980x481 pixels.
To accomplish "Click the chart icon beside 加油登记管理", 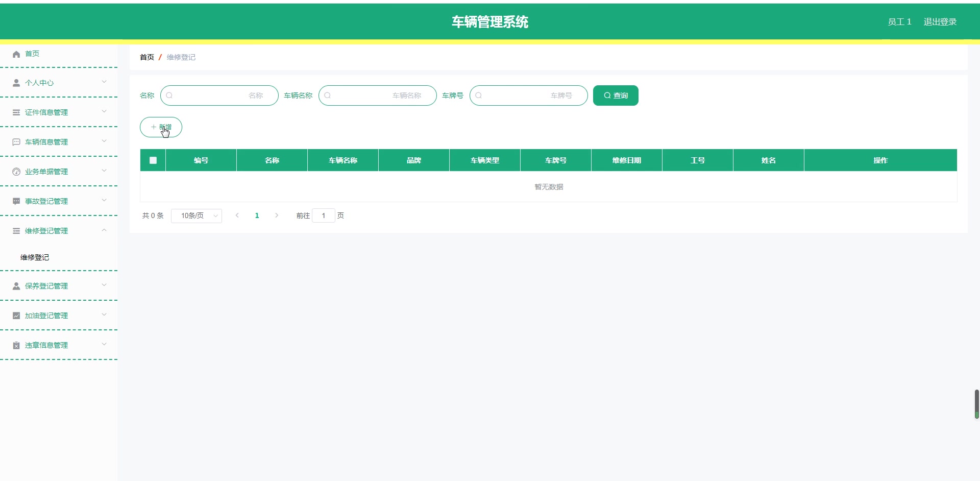I will (x=16, y=315).
